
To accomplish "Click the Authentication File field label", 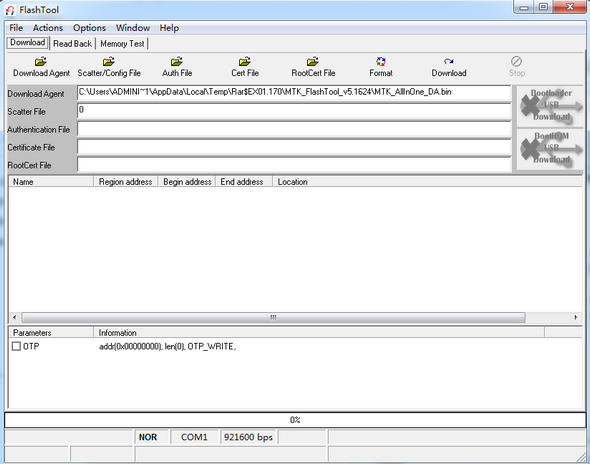I will pos(38,129).
